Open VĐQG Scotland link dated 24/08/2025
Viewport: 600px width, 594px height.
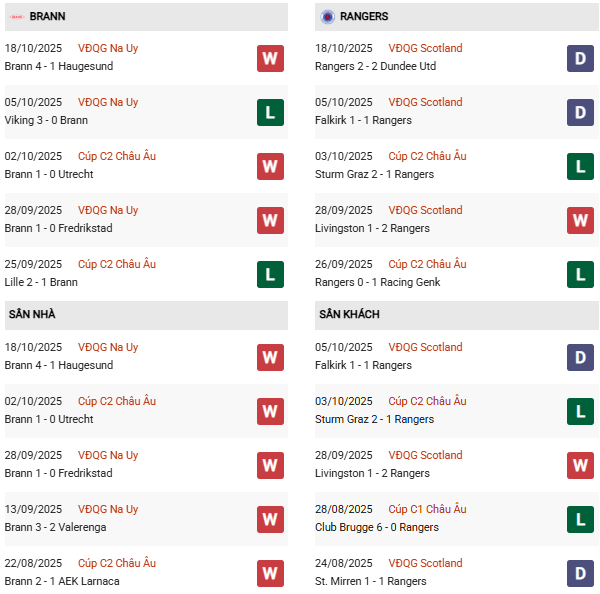coord(425,563)
